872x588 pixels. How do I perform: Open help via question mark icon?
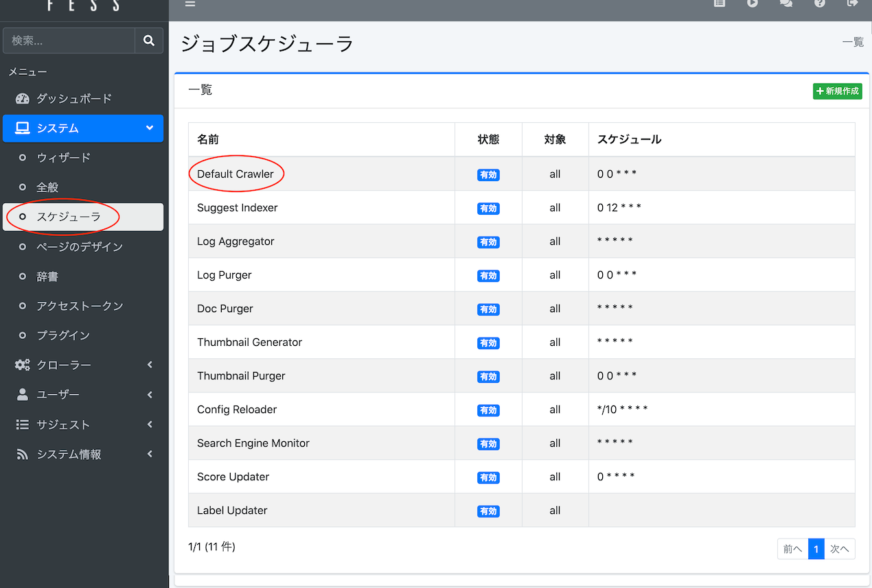(820, 3)
